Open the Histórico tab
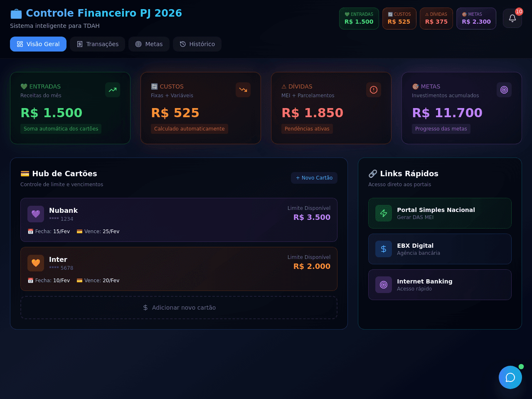The width and height of the screenshot is (532, 399). [x=197, y=44]
